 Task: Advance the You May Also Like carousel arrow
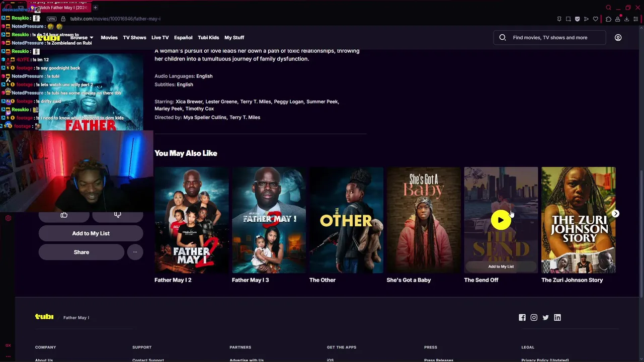615,214
